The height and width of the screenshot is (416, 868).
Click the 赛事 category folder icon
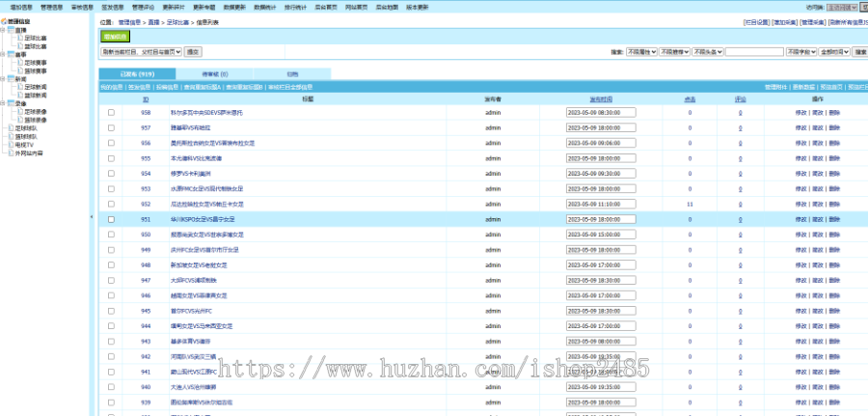point(11,54)
